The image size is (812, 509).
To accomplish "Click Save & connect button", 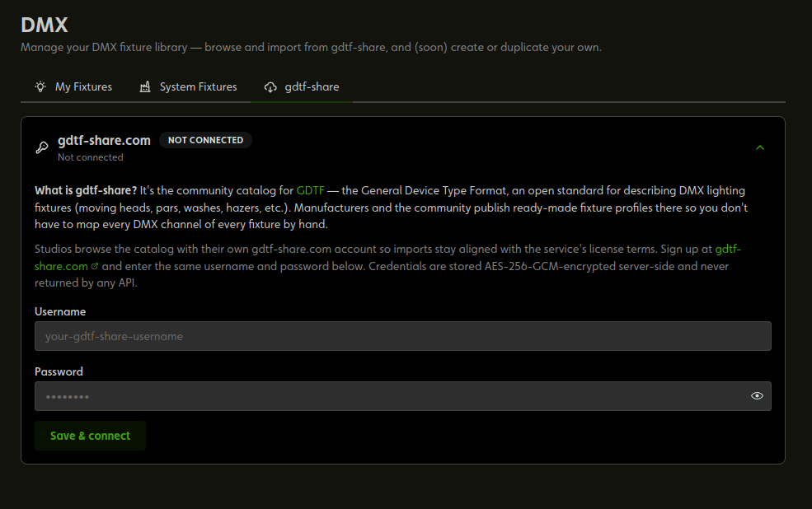I will [90, 436].
